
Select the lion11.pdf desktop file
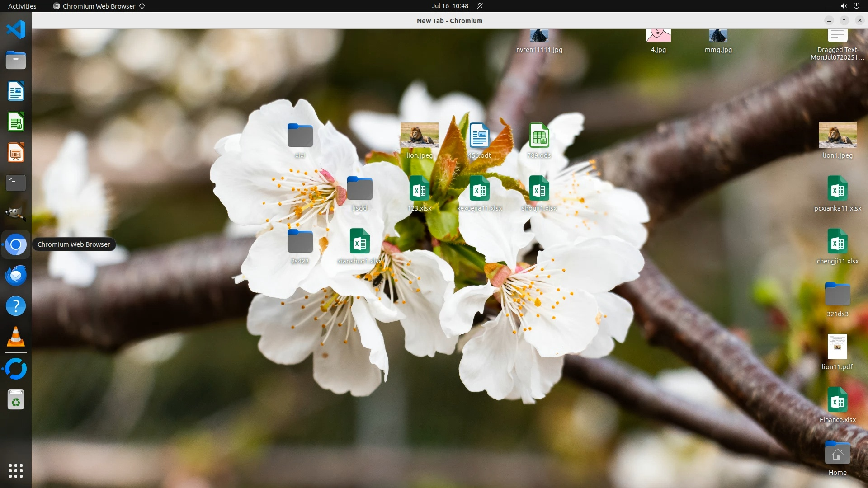pyautogui.click(x=837, y=347)
